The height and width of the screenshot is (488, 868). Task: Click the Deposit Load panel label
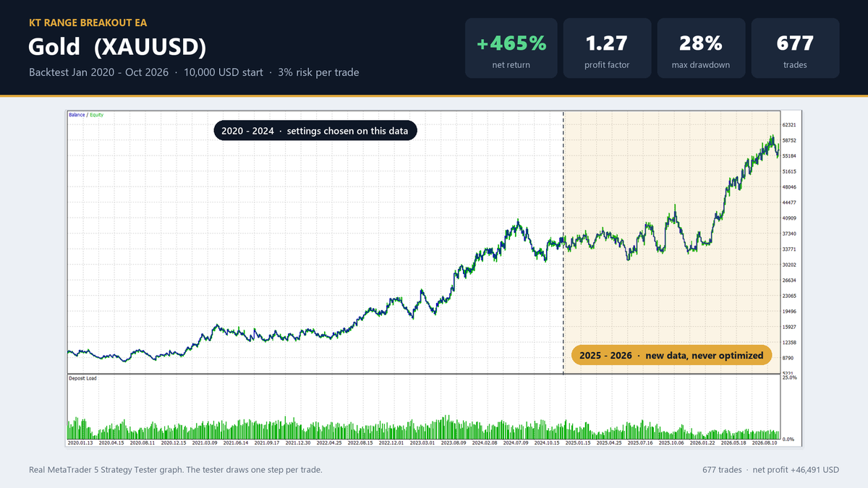(82, 378)
